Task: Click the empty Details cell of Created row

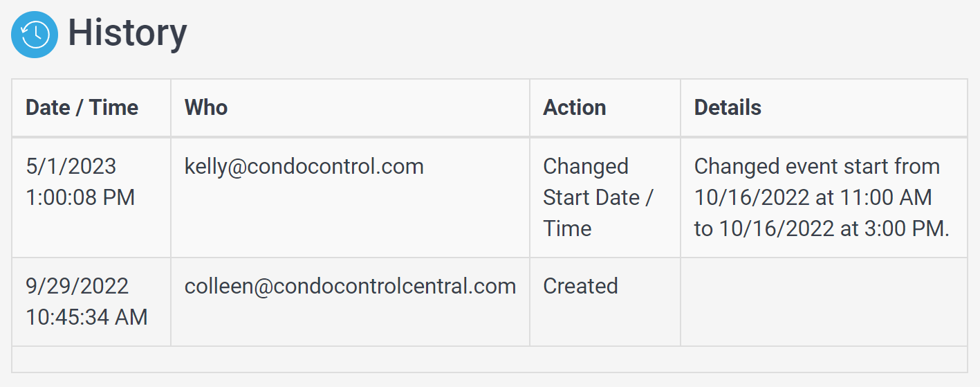Action: tap(824, 302)
